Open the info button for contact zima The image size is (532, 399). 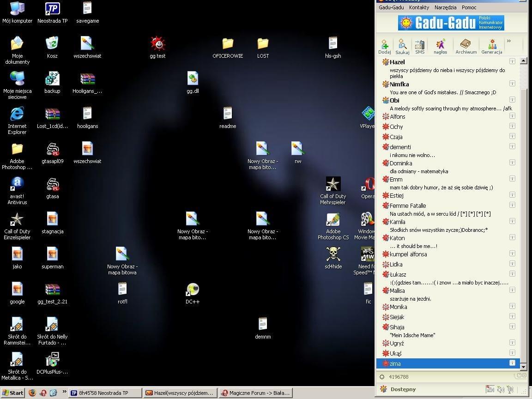pos(512,363)
